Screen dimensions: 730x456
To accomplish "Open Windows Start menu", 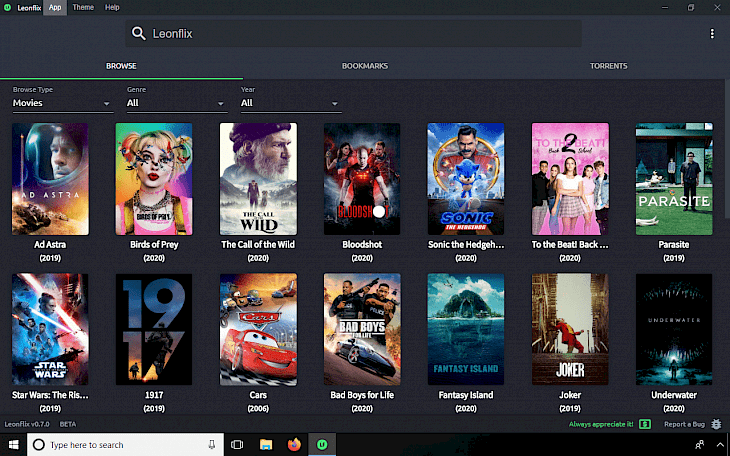I will pos(14,445).
